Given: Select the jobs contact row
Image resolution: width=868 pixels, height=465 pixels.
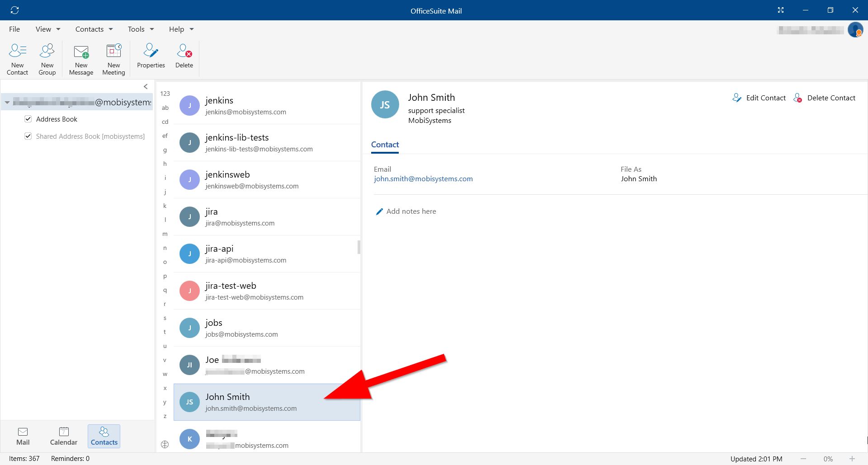Looking at the screenshot, I should [x=267, y=328].
